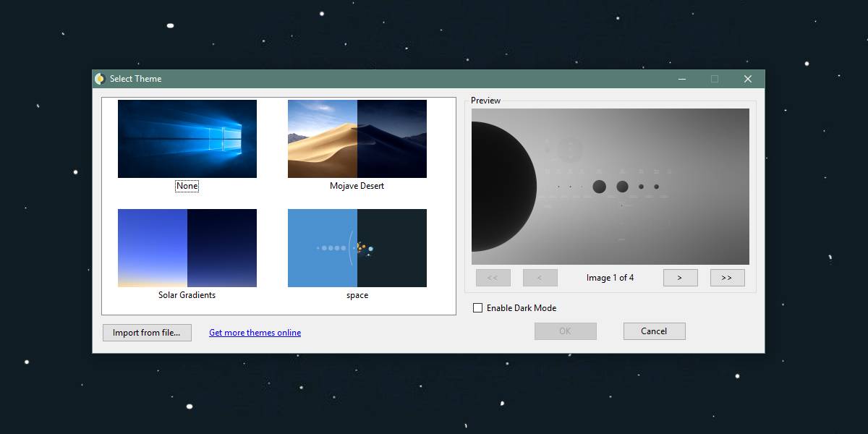868x434 pixels.
Task: Click the Cancel button
Action: point(655,331)
